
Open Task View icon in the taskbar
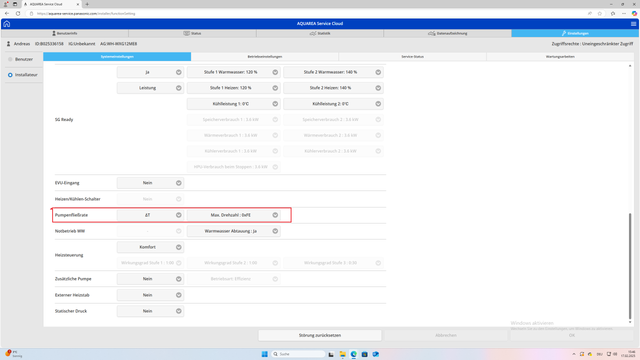(x=331, y=354)
